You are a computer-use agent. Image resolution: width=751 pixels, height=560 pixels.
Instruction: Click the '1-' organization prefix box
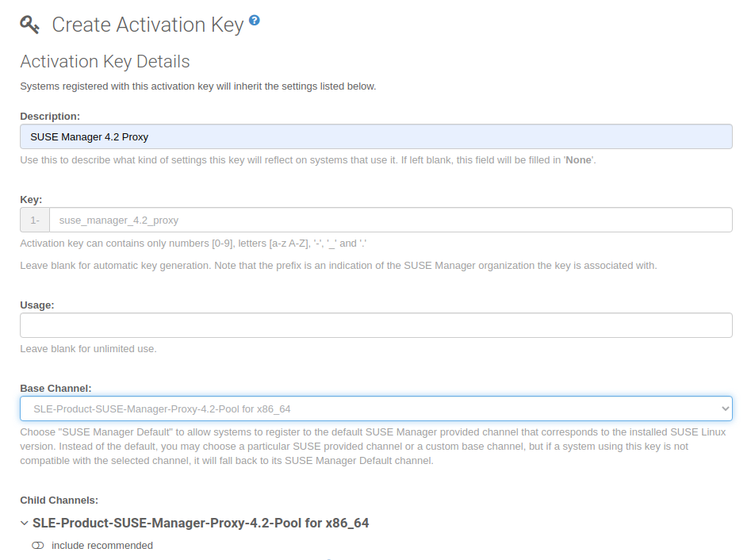tap(34, 220)
